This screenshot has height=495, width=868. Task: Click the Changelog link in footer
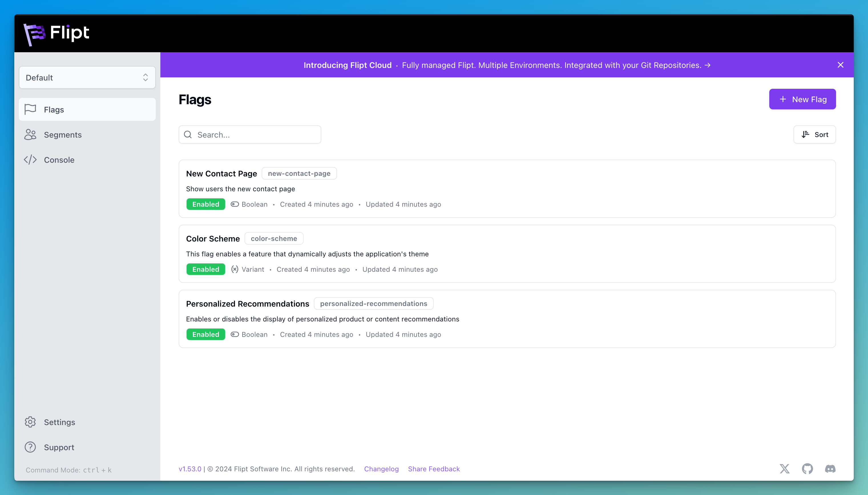click(x=381, y=469)
